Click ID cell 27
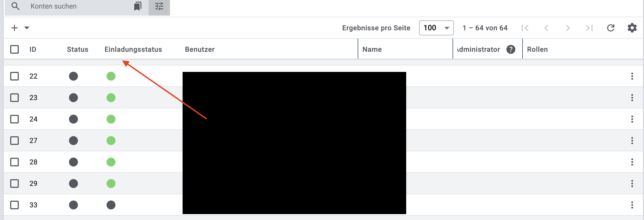 pyautogui.click(x=33, y=141)
